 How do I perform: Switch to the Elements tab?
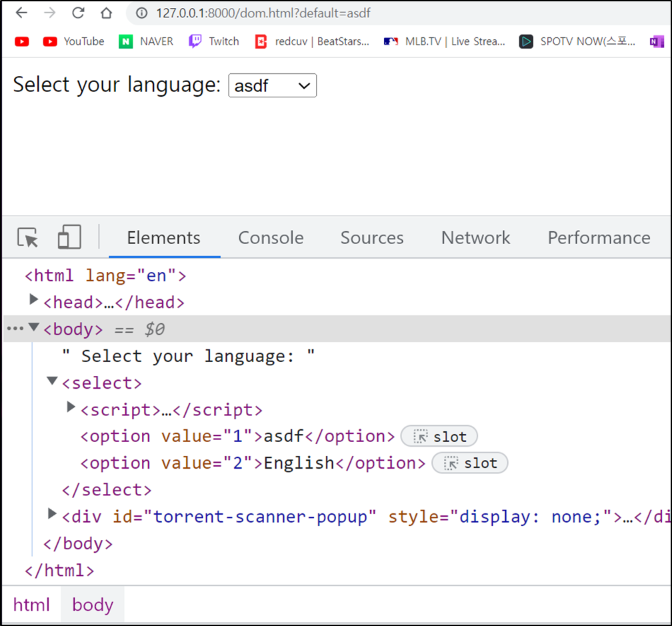164,237
